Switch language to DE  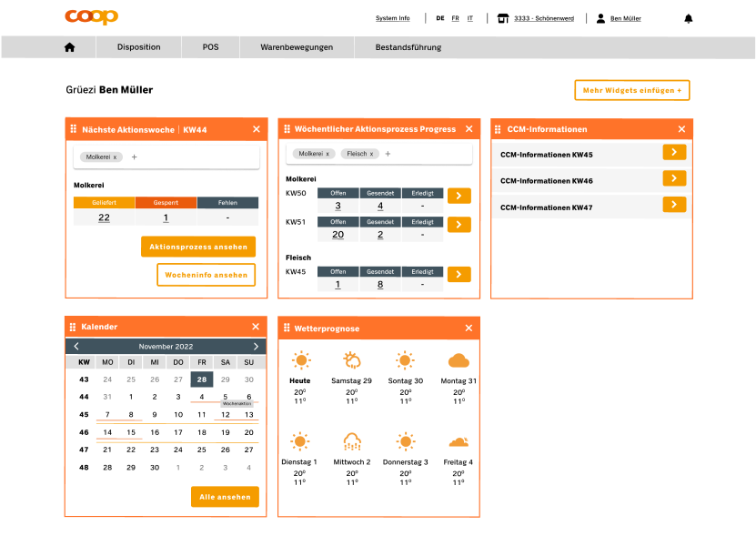(440, 18)
